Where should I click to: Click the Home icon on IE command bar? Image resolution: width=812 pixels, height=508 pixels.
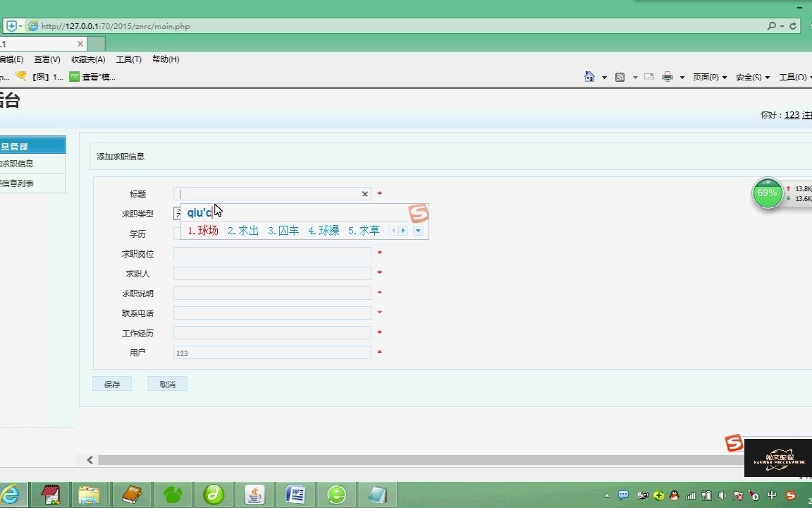[x=589, y=76]
